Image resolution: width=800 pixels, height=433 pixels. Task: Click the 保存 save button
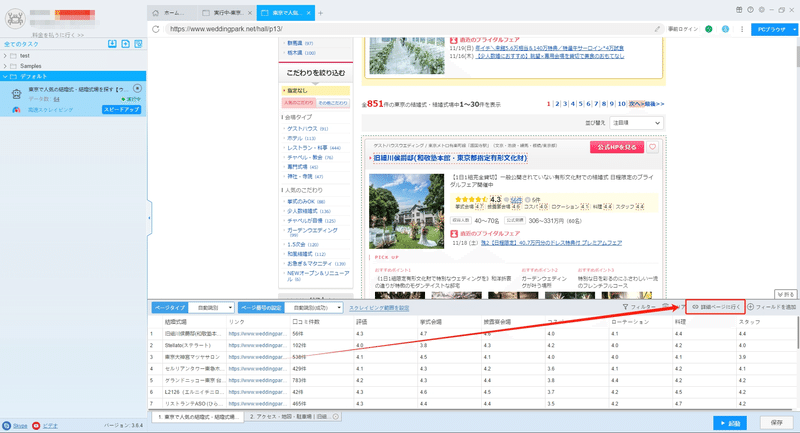click(x=777, y=423)
